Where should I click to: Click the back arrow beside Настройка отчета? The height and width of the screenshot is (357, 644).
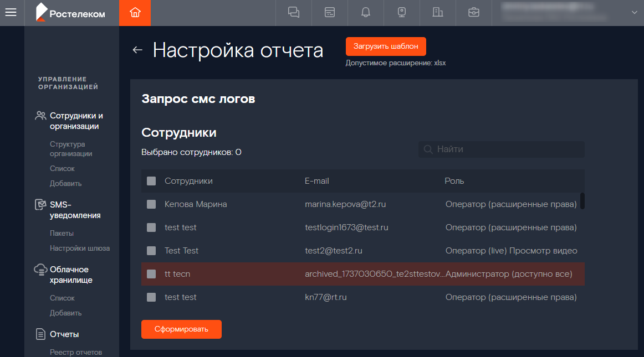(x=137, y=50)
